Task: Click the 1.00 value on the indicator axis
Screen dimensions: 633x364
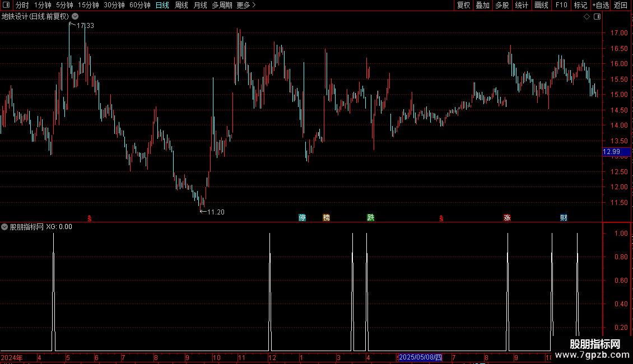Action: pyautogui.click(x=621, y=234)
